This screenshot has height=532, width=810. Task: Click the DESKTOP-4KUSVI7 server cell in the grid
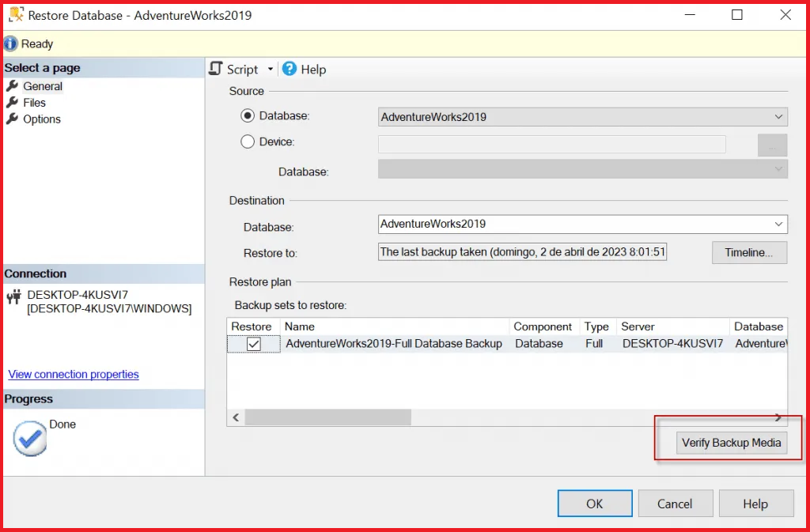672,344
